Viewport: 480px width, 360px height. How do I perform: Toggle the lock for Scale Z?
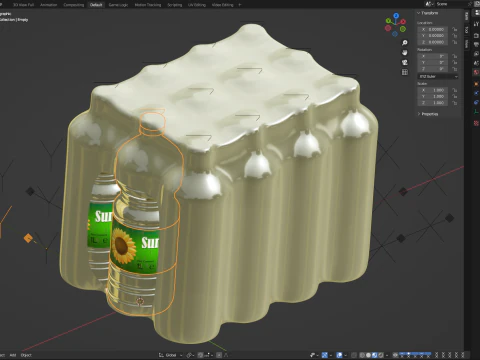pos(455,103)
